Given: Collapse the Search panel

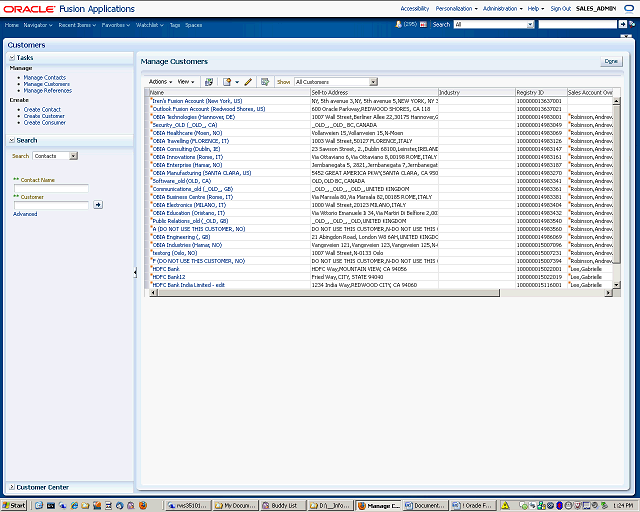Looking at the screenshot, I should click(12, 140).
